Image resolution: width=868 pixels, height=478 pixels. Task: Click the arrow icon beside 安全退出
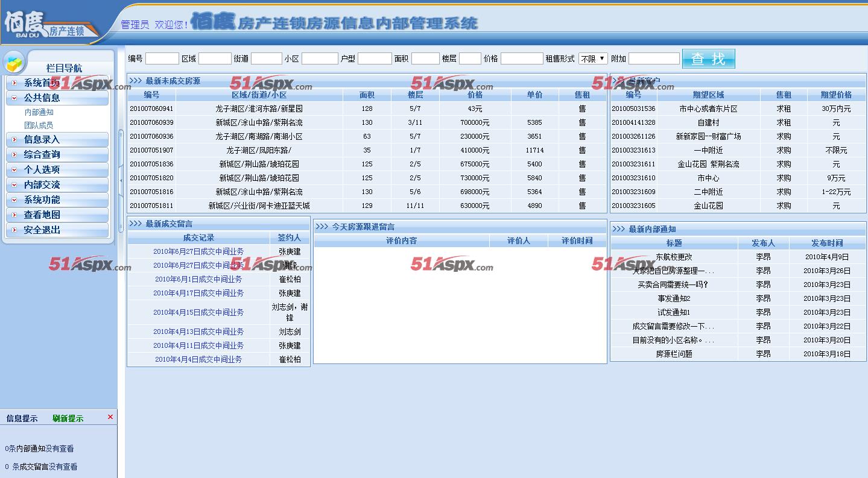[14, 230]
